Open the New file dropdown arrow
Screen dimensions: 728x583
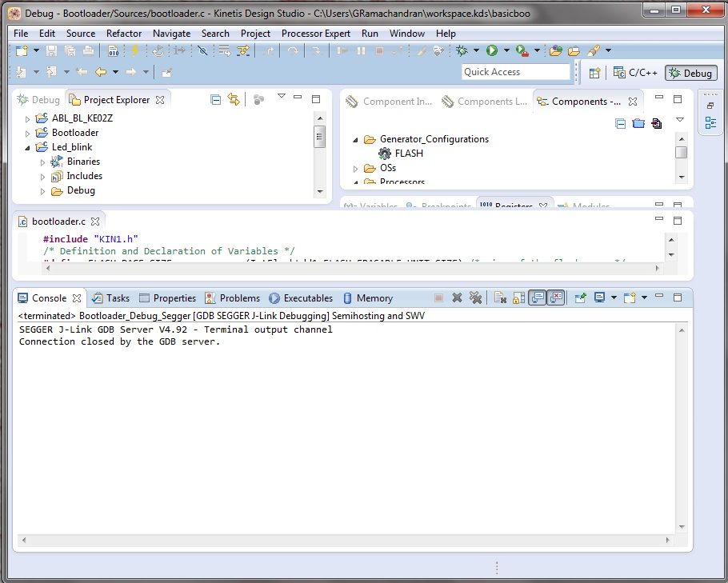pyautogui.click(x=36, y=50)
